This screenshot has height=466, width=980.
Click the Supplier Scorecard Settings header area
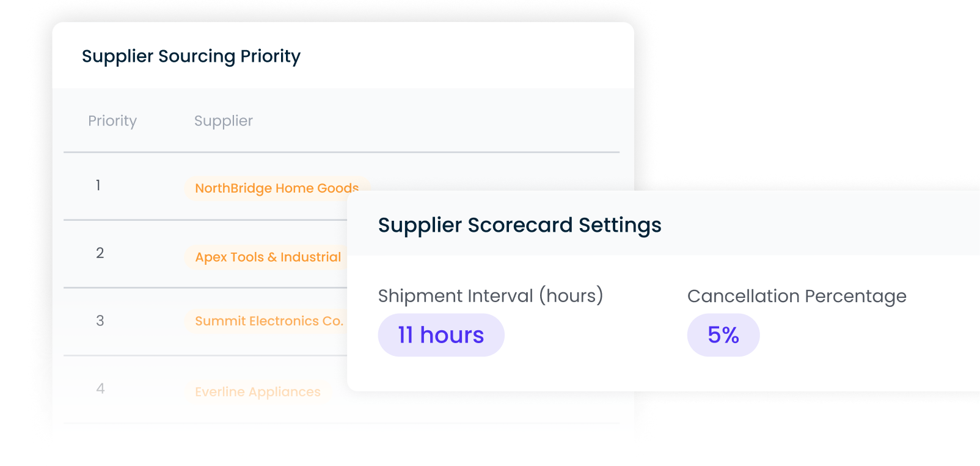click(660, 225)
